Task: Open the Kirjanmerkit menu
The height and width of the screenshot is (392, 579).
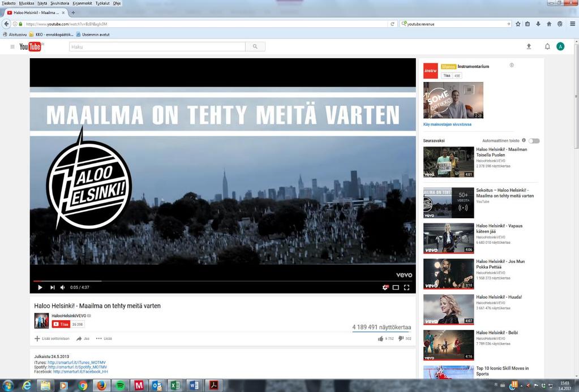Action: [82, 3]
